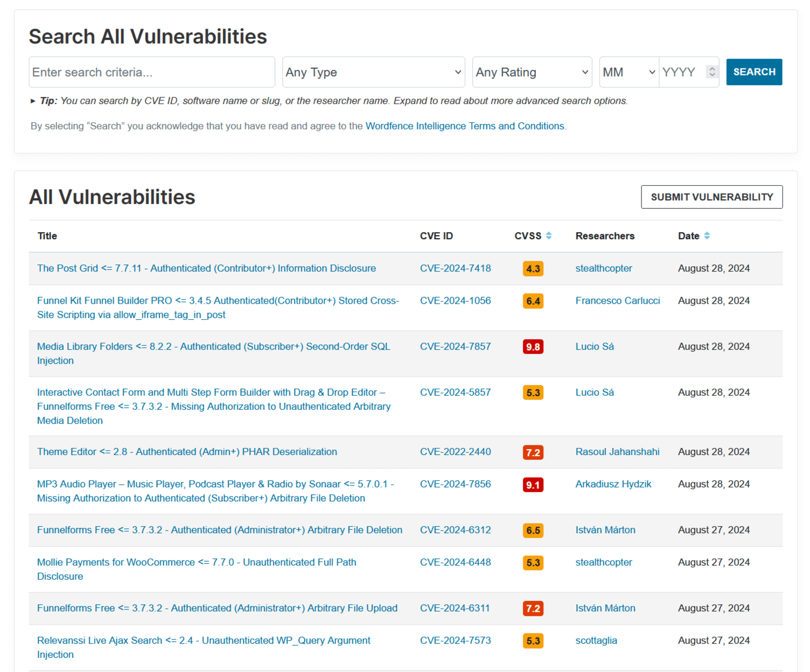Click the SUBMIT VULNERABILITY button
810x672 pixels.
711,197
